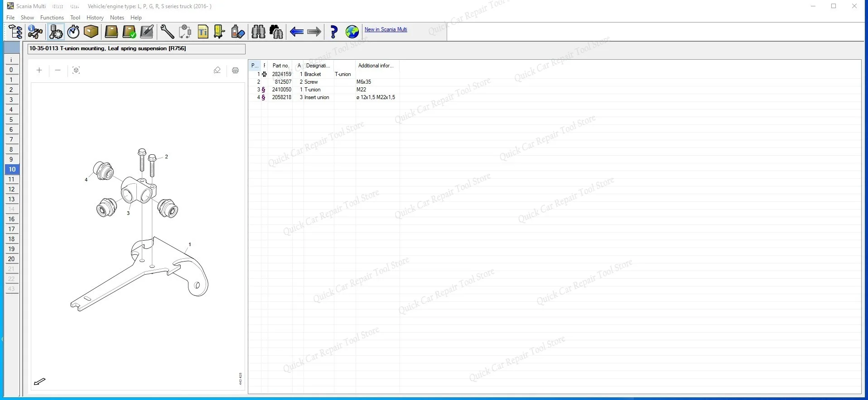Open the Notes menu
Viewport: 868px width, 400px height.
(x=117, y=18)
